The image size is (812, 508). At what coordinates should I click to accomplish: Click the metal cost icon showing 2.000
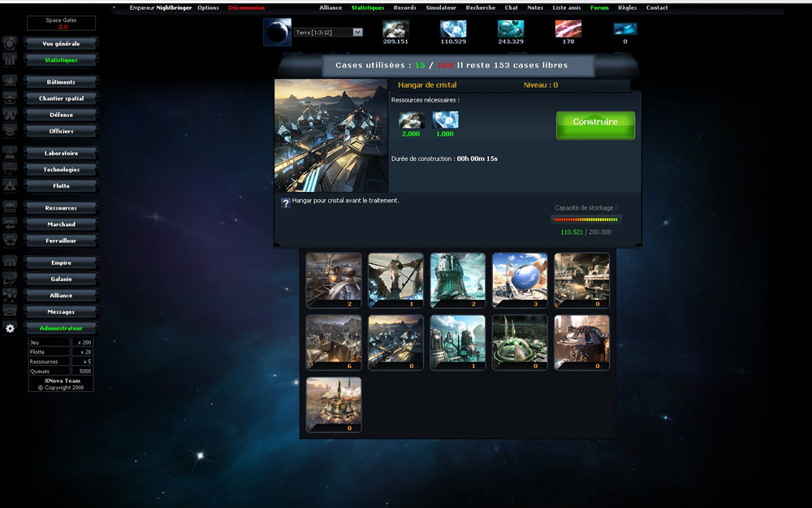pyautogui.click(x=411, y=120)
